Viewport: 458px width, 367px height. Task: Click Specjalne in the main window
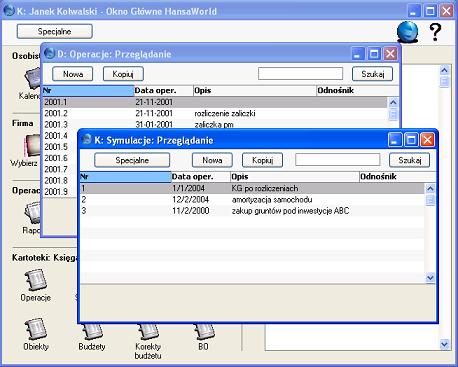55,31
